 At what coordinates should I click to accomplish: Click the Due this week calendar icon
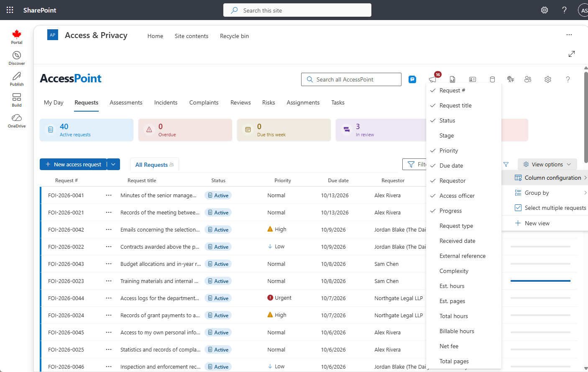(248, 130)
